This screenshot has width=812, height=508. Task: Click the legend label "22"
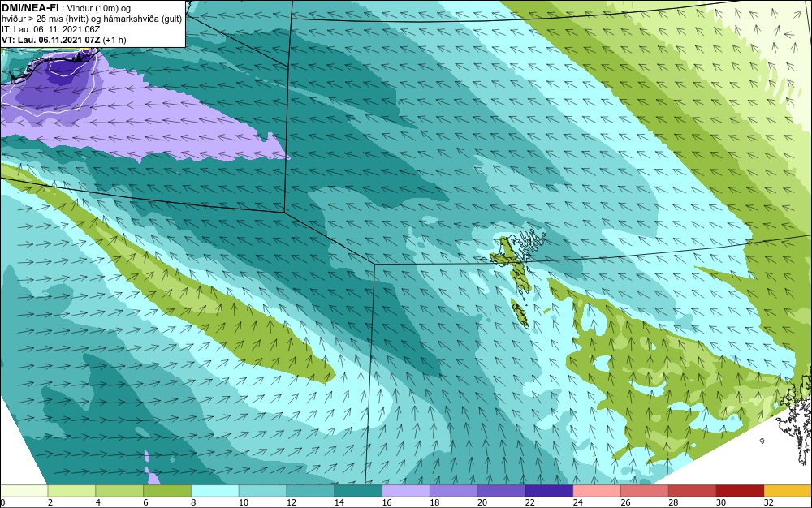pyautogui.click(x=529, y=502)
